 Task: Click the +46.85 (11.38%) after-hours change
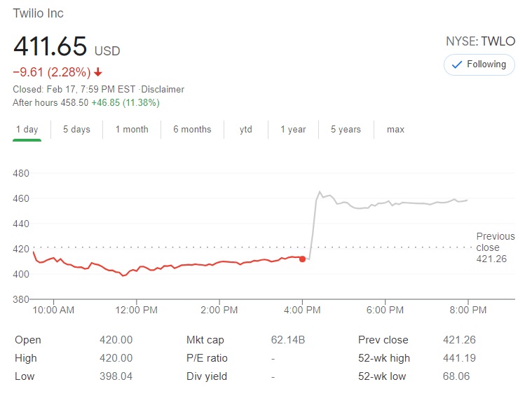125,102
